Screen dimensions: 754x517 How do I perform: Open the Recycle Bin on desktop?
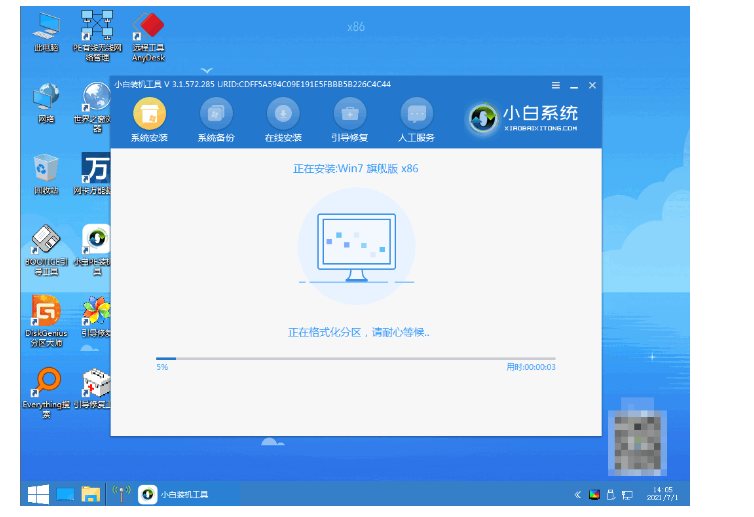46,172
